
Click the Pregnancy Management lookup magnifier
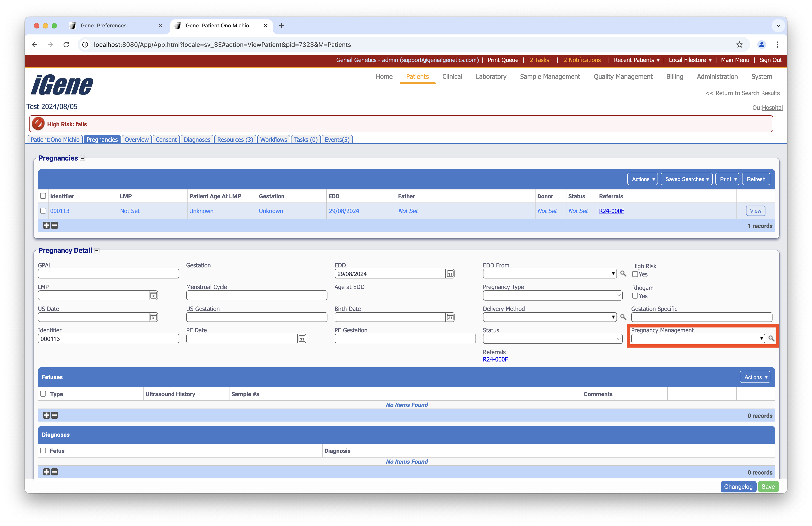point(771,339)
